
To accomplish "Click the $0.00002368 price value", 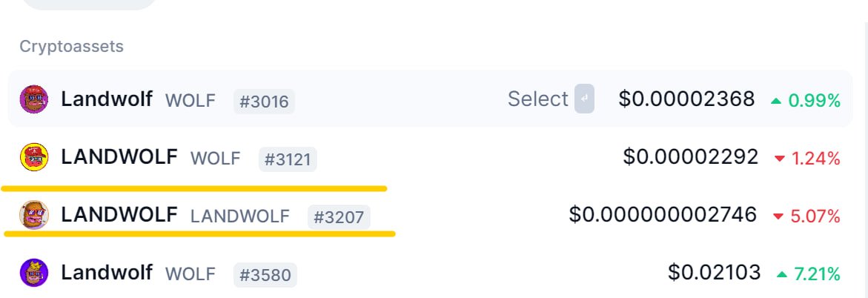I will pyautogui.click(x=686, y=99).
